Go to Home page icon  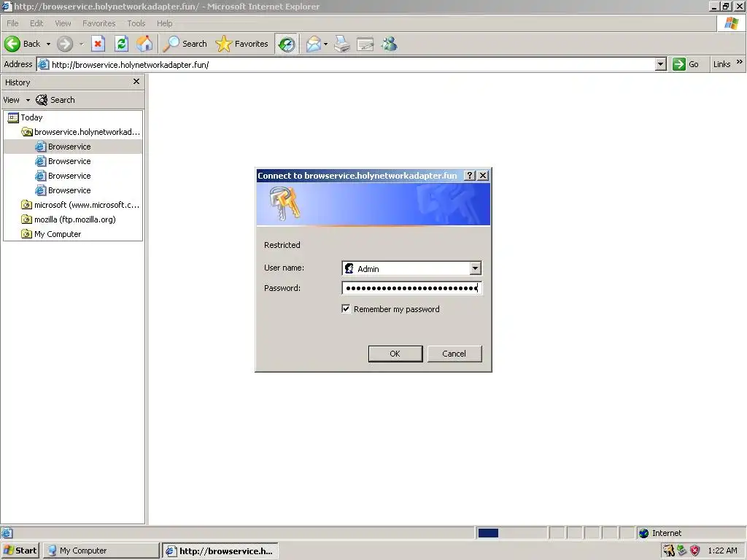tap(144, 44)
